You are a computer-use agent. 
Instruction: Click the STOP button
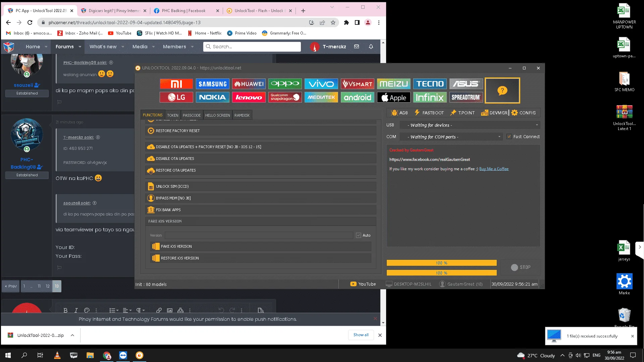pyautogui.click(x=521, y=267)
